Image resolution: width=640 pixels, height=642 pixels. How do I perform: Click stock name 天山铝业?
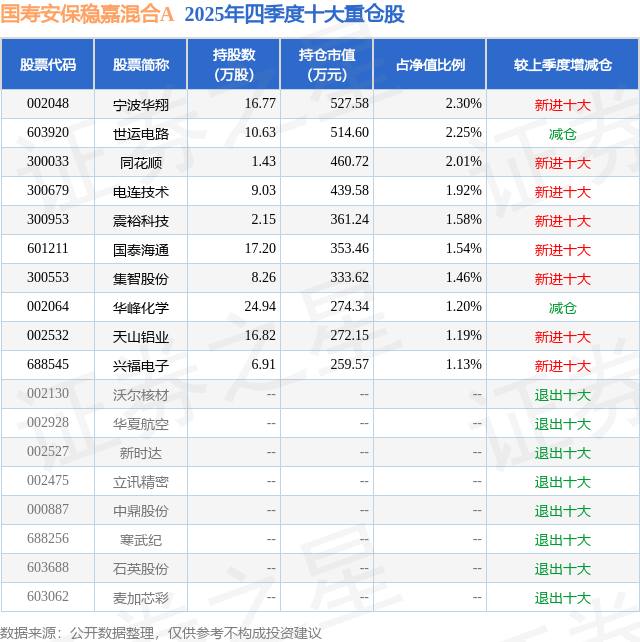coord(140,337)
